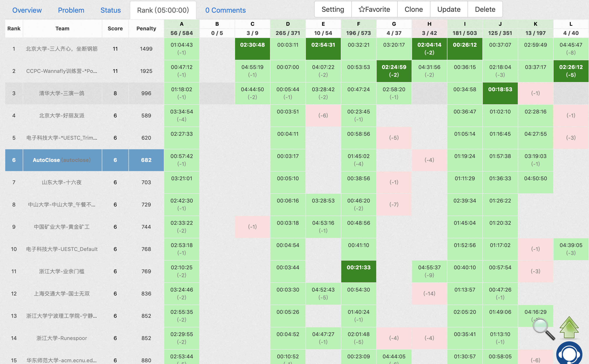The width and height of the screenshot is (589, 364).
Task: Click the Setting button
Action: [x=333, y=9]
